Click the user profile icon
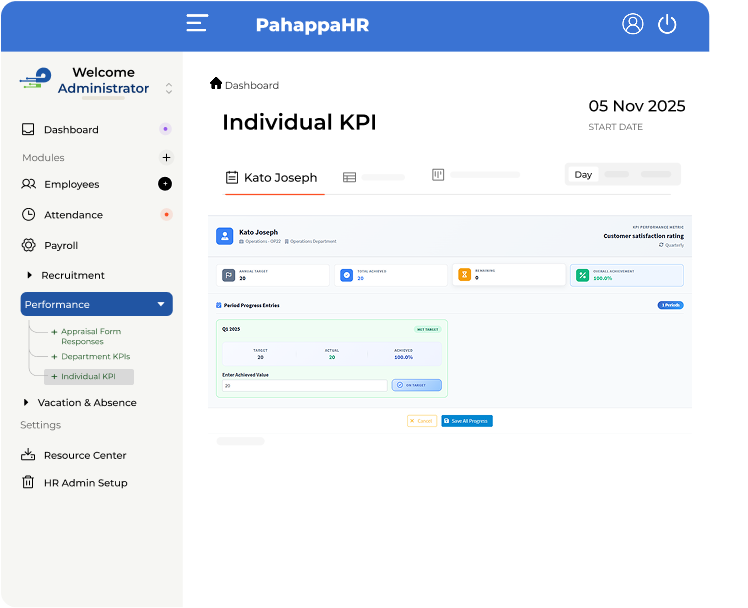This screenshot has width=748, height=608. pos(632,24)
